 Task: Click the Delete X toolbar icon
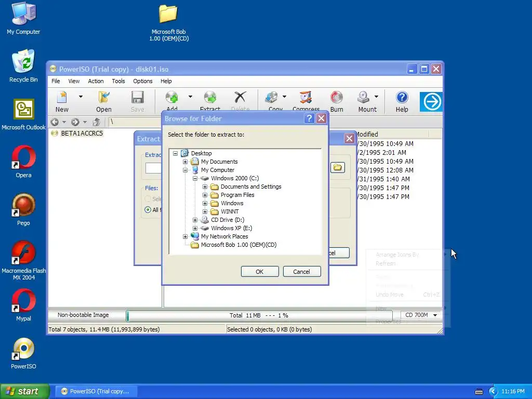point(240,100)
